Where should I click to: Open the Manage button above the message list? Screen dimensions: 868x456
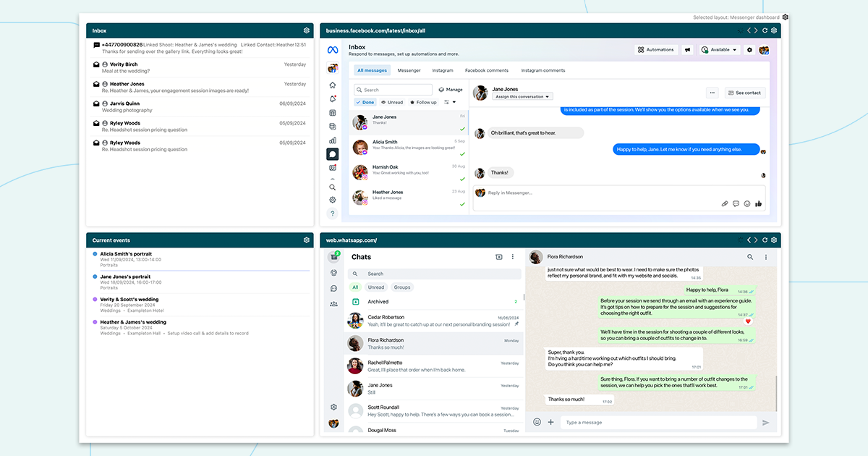click(x=451, y=88)
